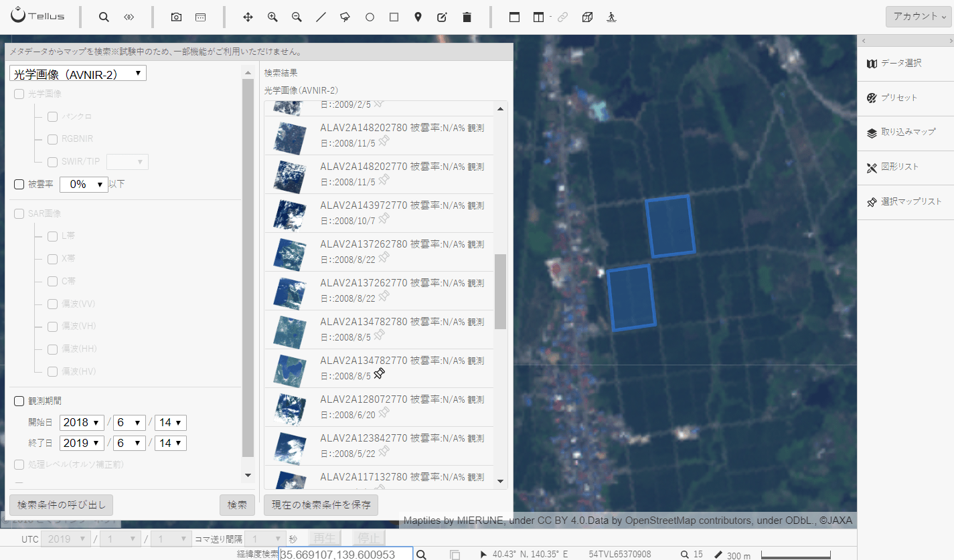Viewport: 954px width, 560px height.
Task: Open the start date day dropdown
Action: pyautogui.click(x=171, y=423)
